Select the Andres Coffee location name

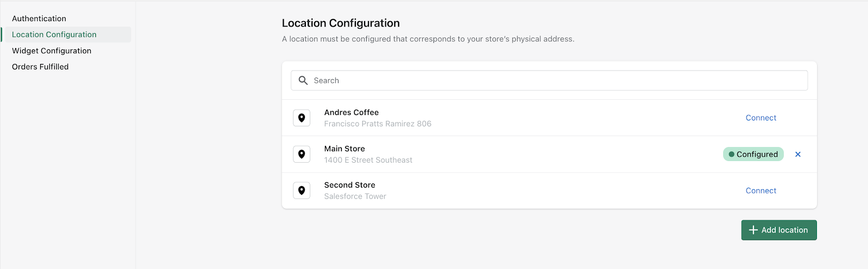pyautogui.click(x=352, y=112)
